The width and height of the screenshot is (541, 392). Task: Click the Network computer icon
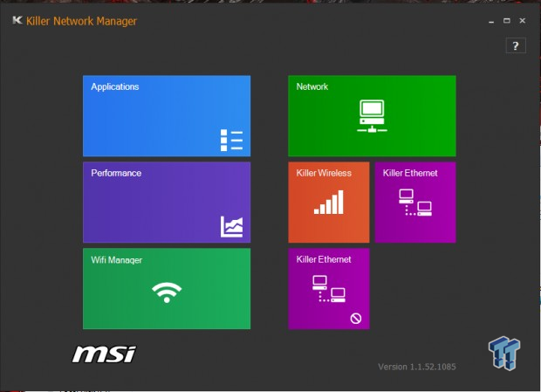tap(372, 116)
